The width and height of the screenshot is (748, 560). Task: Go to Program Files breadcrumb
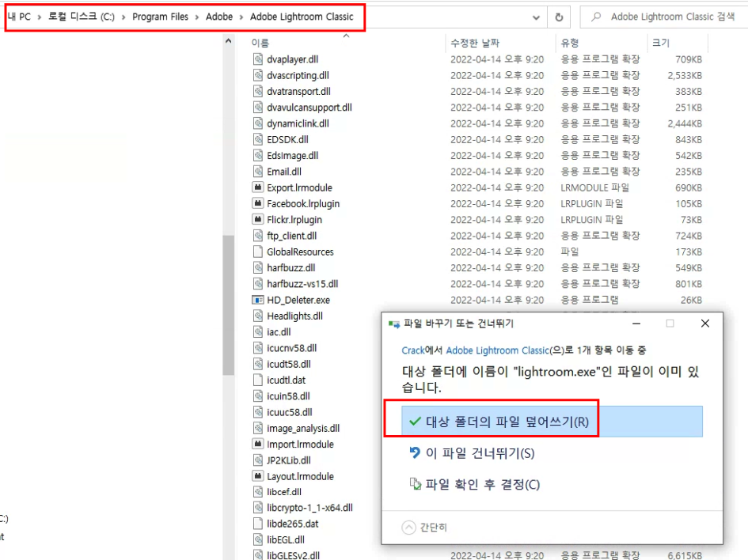[x=160, y=17]
